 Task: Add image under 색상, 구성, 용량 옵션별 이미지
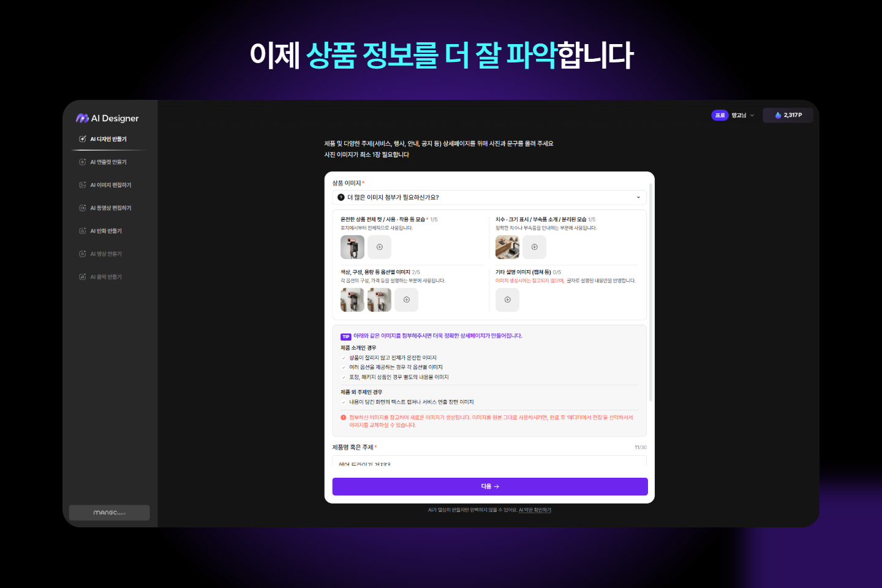coord(407,300)
